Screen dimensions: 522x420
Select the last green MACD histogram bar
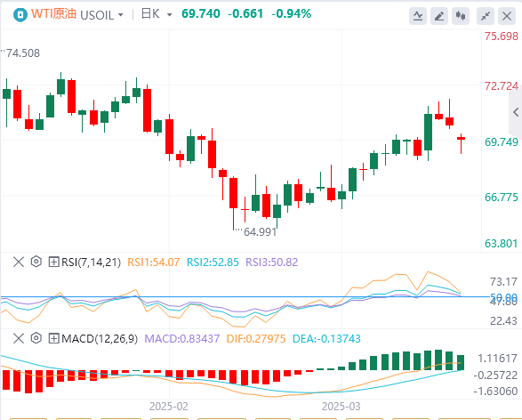[461, 363]
